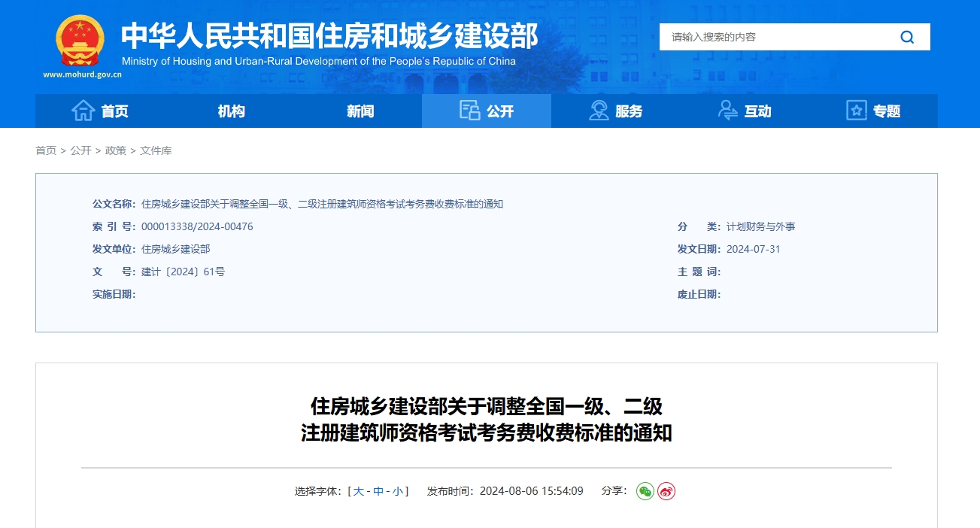Click the search magnifier icon
Screen dimensions: 980x528
click(x=907, y=37)
